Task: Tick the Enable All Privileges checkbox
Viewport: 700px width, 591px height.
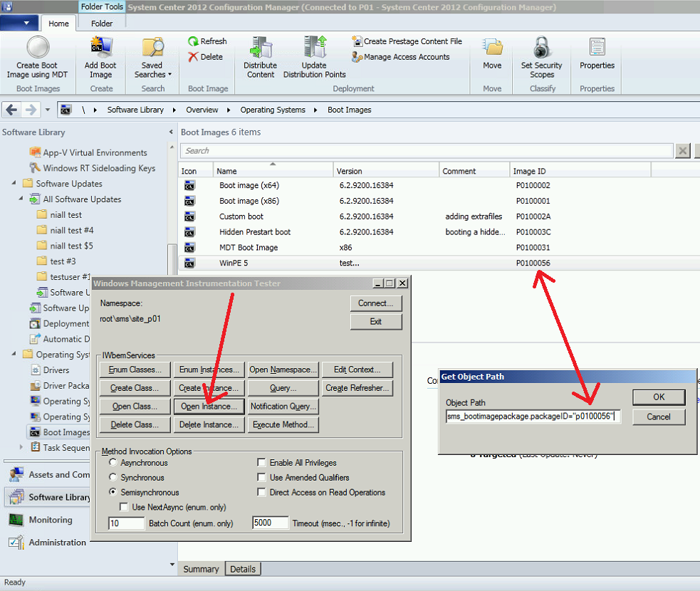Action: [261, 462]
